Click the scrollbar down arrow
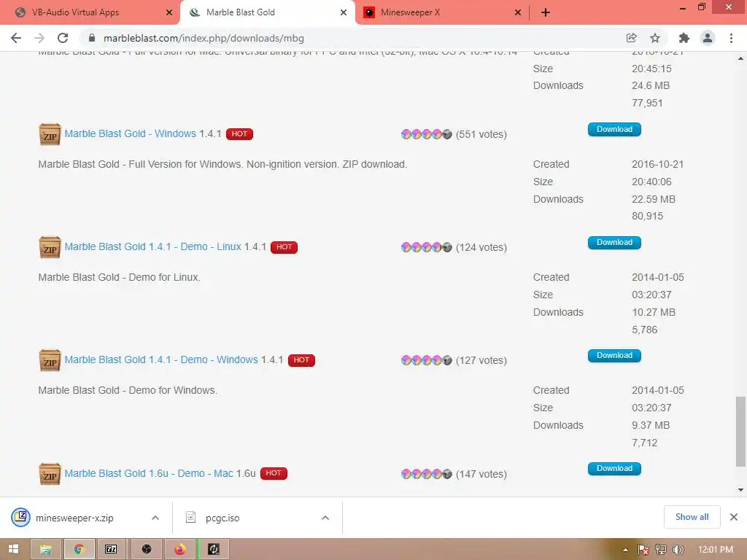Screen dimensions: 747x560 [740, 489]
